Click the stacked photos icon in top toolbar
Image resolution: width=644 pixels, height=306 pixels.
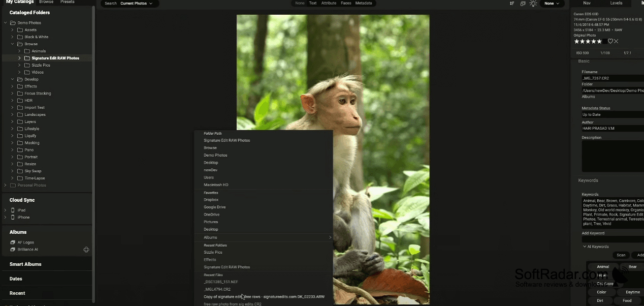[523, 4]
